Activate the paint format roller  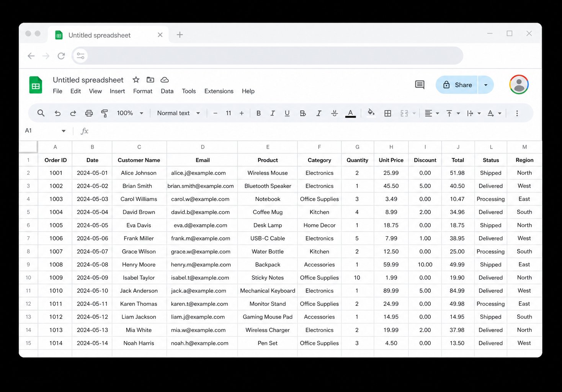tap(104, 113)
